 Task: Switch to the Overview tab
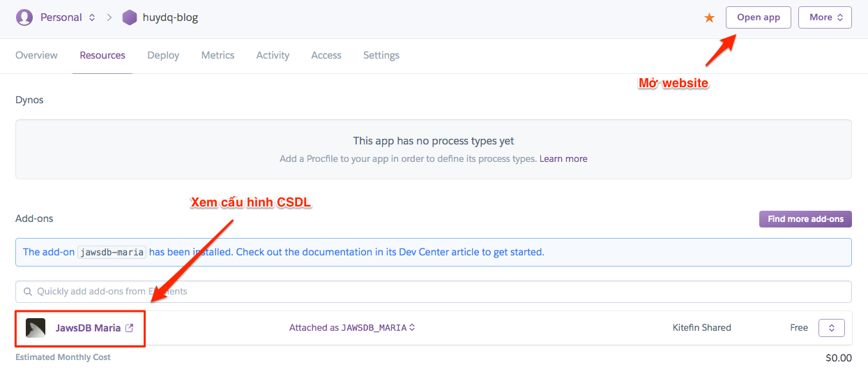[x=37, y=55]
